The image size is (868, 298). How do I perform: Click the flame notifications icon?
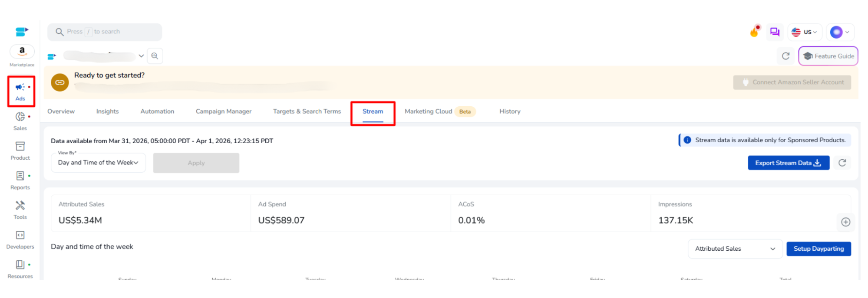(x=755, y=32)
